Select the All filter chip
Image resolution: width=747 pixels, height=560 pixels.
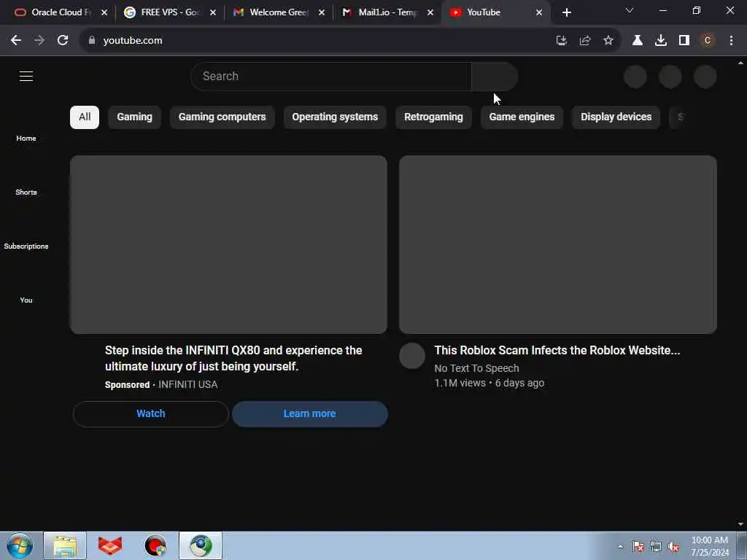click(x=85, y=117)
